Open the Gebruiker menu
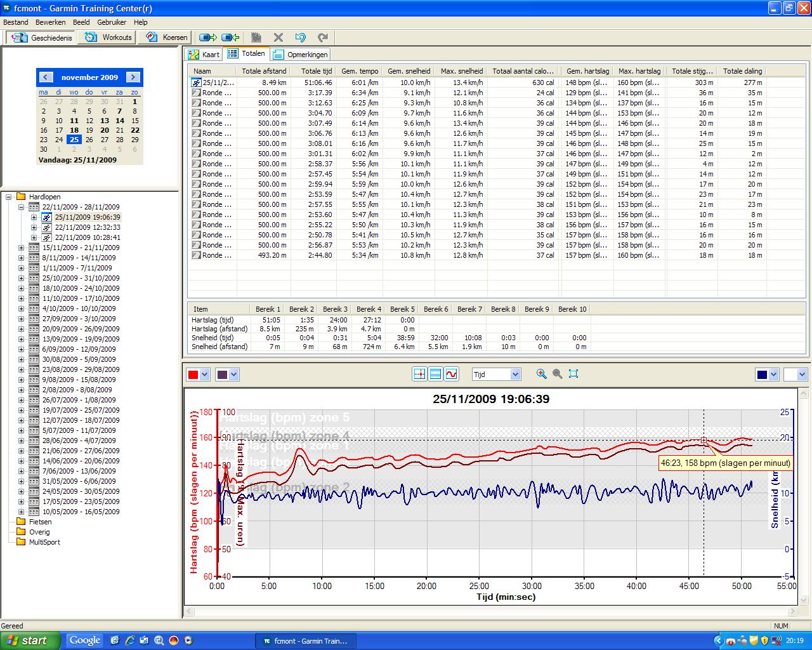The image size is (812, 650). pos(112,22)
